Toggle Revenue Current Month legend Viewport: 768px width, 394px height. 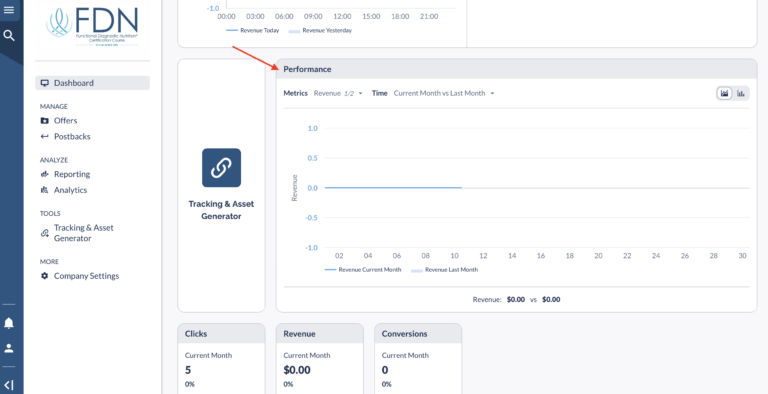pyautogui.click(x=363, y=270)
